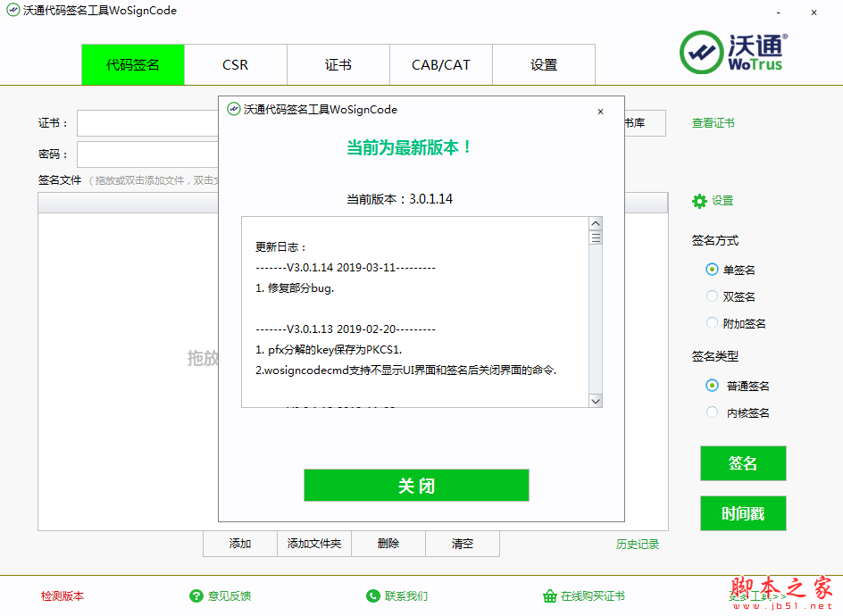The width and height of the screenshot is (843, 616).
Task: Click the 证书 input field
Action: [x=148, y=123]
